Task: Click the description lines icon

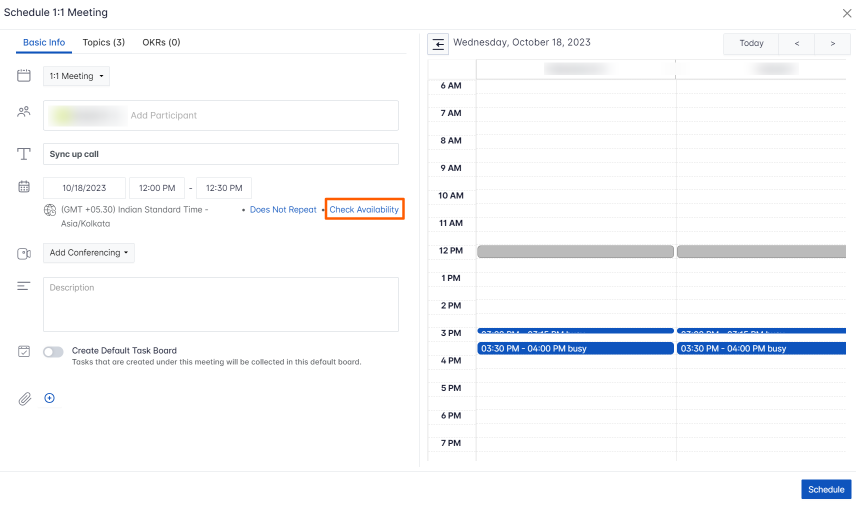Action: coord(23,286)
